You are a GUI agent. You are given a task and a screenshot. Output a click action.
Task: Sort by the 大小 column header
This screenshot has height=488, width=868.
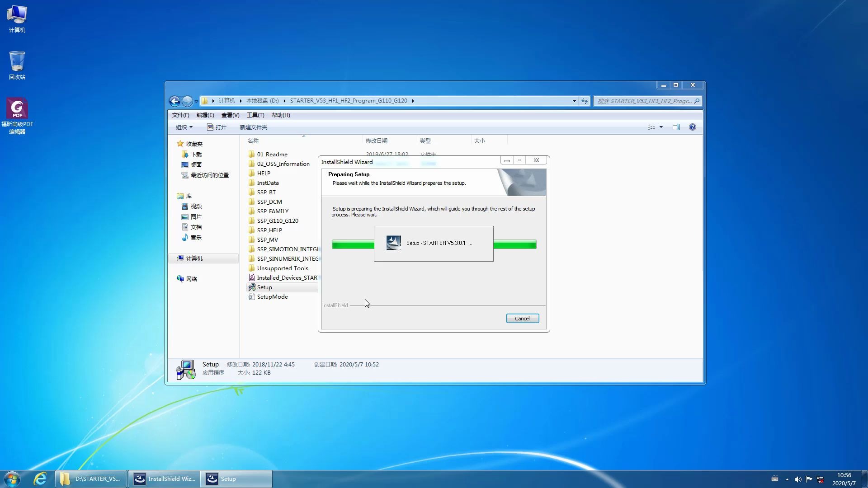click(489, 141)
